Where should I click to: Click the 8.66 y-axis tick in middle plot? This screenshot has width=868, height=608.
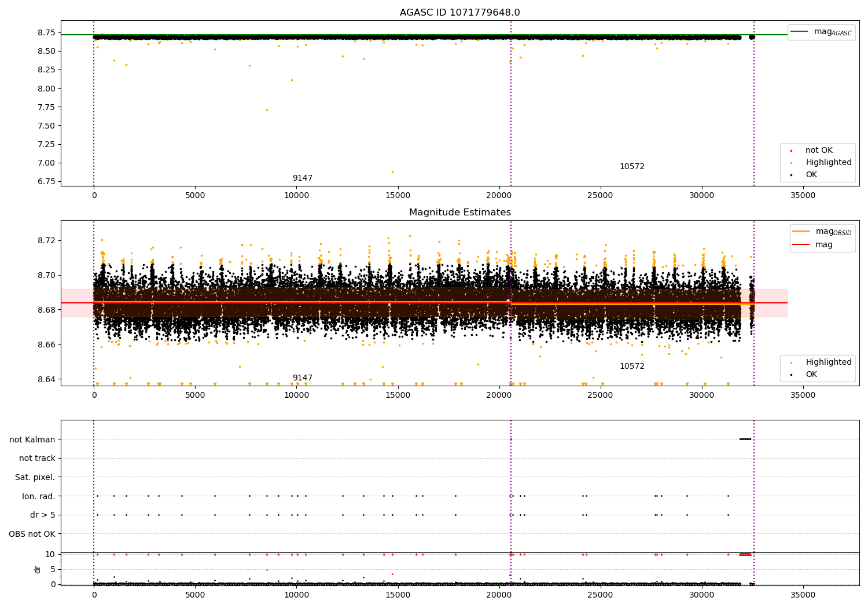click(46, 345)
